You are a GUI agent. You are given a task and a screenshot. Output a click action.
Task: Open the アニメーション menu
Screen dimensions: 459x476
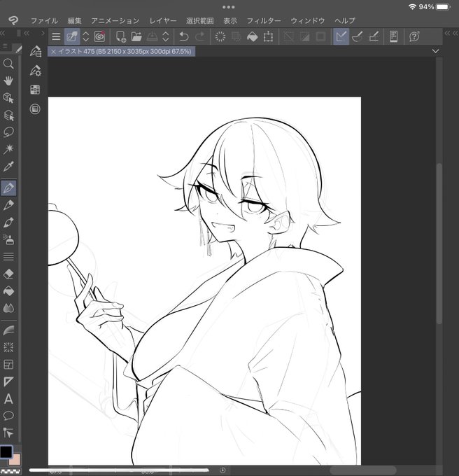click(x=115, y=20)
